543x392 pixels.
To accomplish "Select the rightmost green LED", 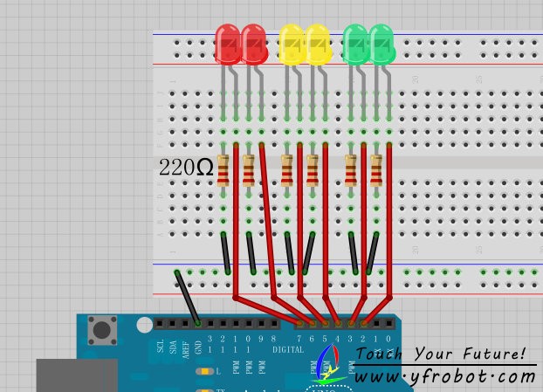I will click(381, 44).
